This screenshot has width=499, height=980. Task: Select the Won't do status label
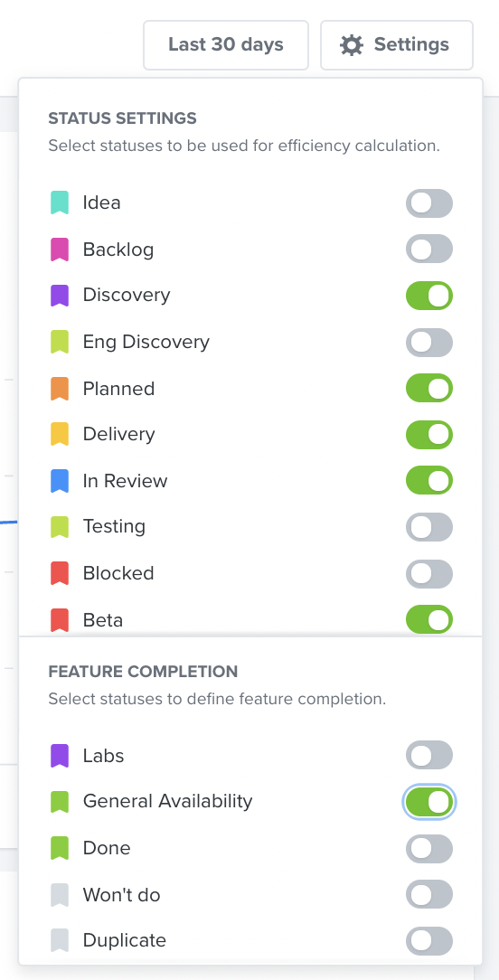pos(122,895)
